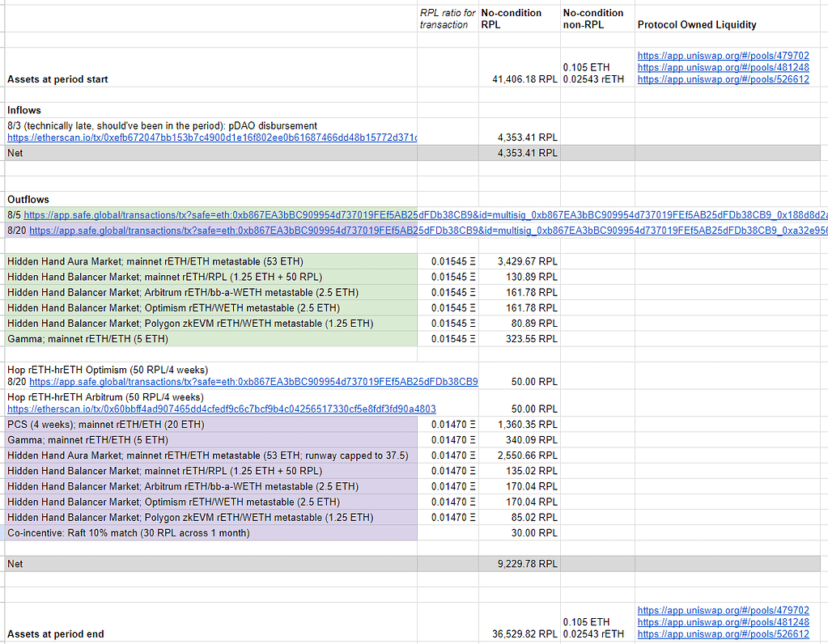The height and width of the screenshot is (644, 828).
Task: Select the RPL ratio for transaction header cell
Action: pyautogui.click(x=447, y=19)
